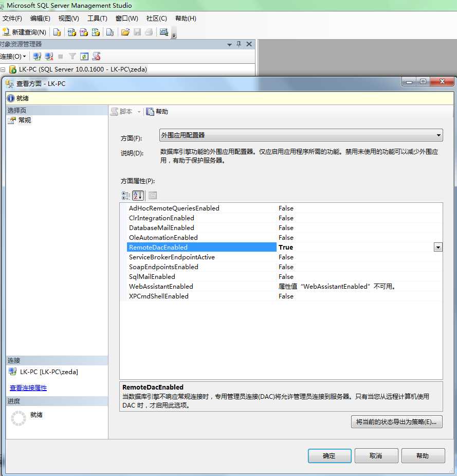Open Object Explorer window position dropdown arrow
457x476 pixels.
230,45
